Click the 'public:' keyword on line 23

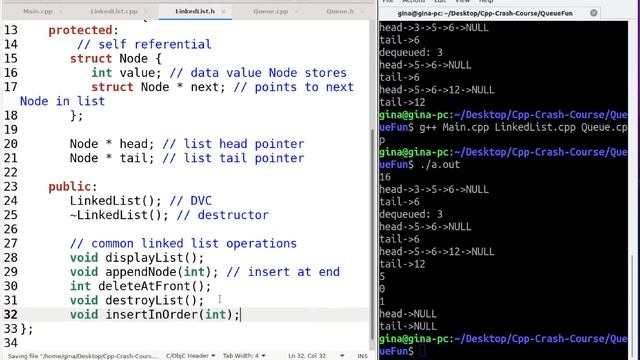pos(73,187)
